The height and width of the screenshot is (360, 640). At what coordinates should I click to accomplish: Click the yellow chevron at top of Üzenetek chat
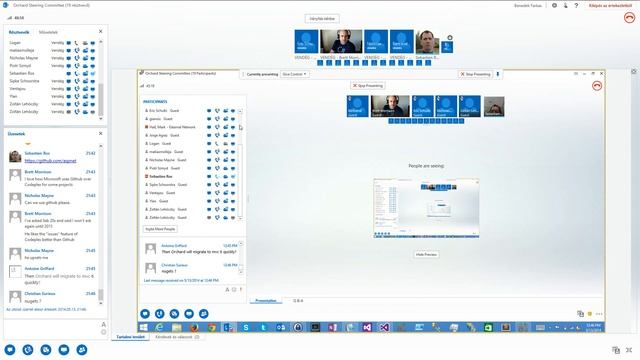tap(28, 144)
